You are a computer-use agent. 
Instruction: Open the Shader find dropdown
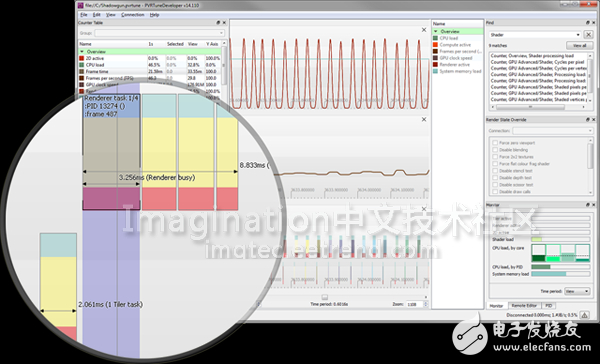coord(578,35)
